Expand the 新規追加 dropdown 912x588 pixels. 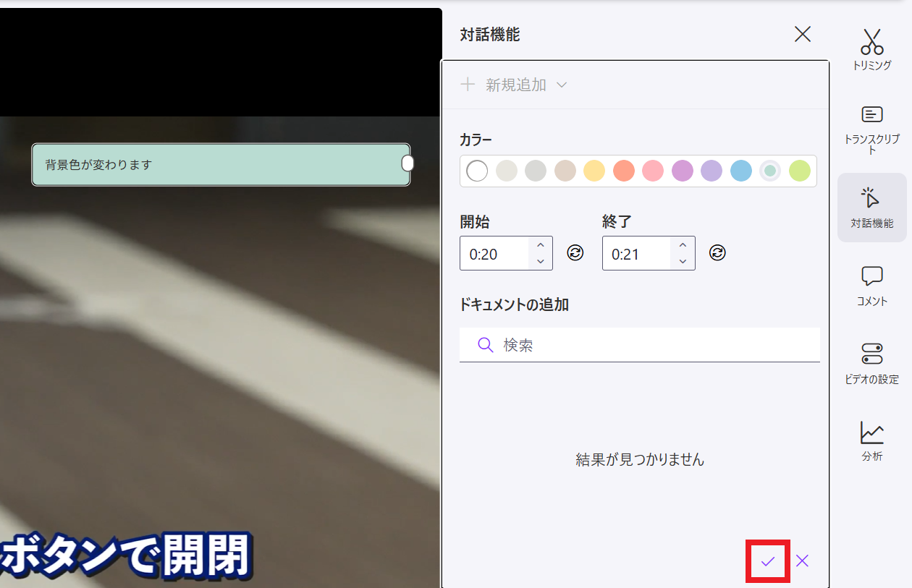tap(562, 85)
